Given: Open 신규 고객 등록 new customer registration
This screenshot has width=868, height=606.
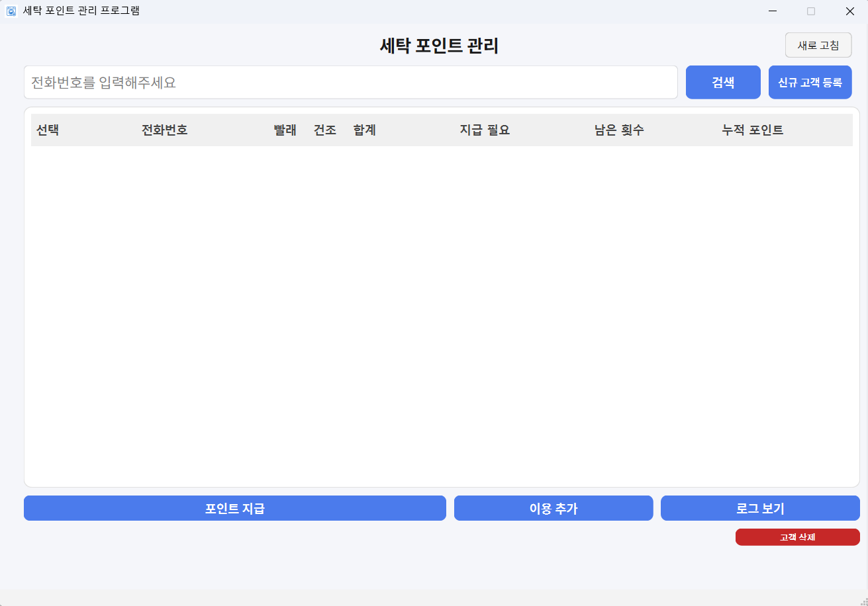Looking at the screenshot, I should click(x=810, y=83).
